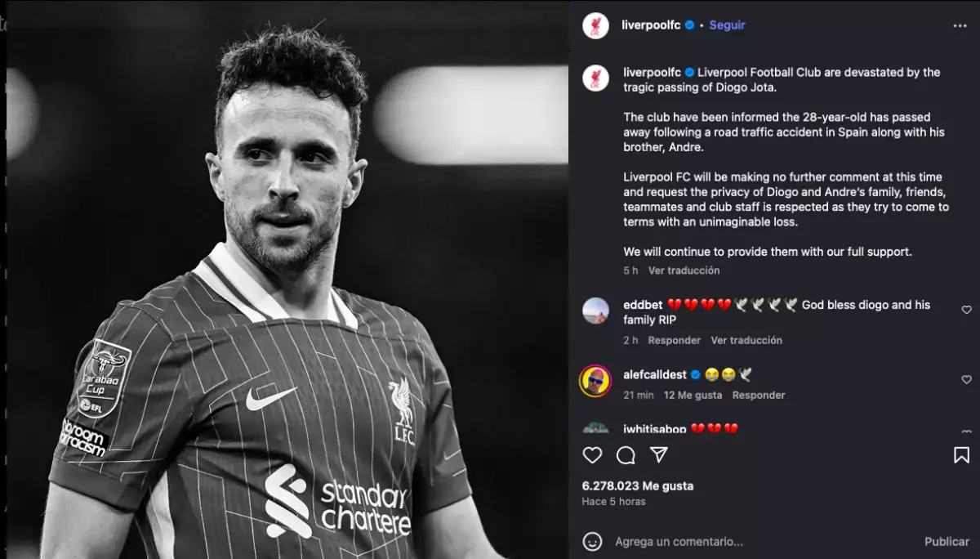Like alefcalldest's comment heart
Image resolution: width=980 pixels, height=559 pixels.
tap(966, 380)
